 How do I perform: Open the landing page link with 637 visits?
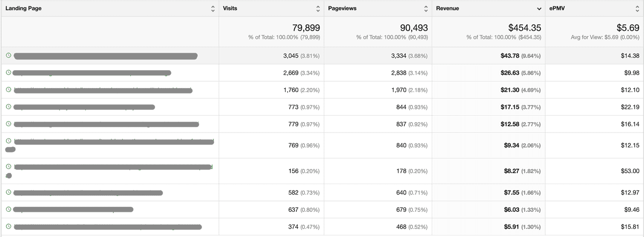coord(73,210)
